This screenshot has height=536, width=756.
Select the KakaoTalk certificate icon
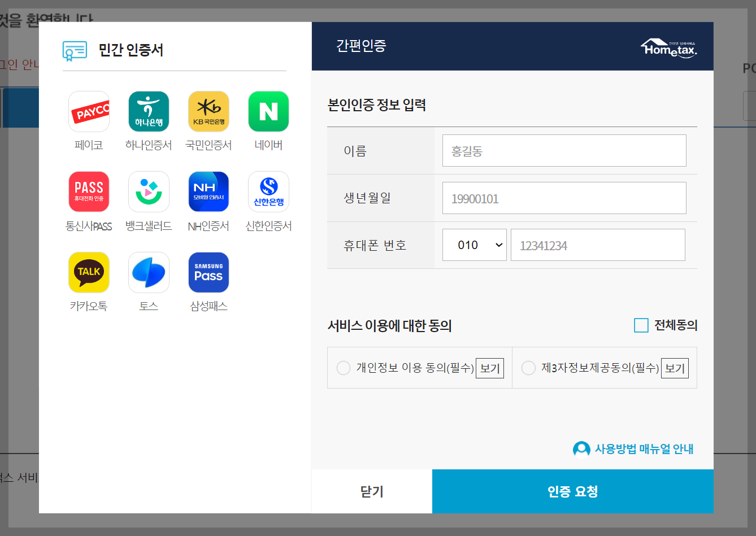coord(89,272)
